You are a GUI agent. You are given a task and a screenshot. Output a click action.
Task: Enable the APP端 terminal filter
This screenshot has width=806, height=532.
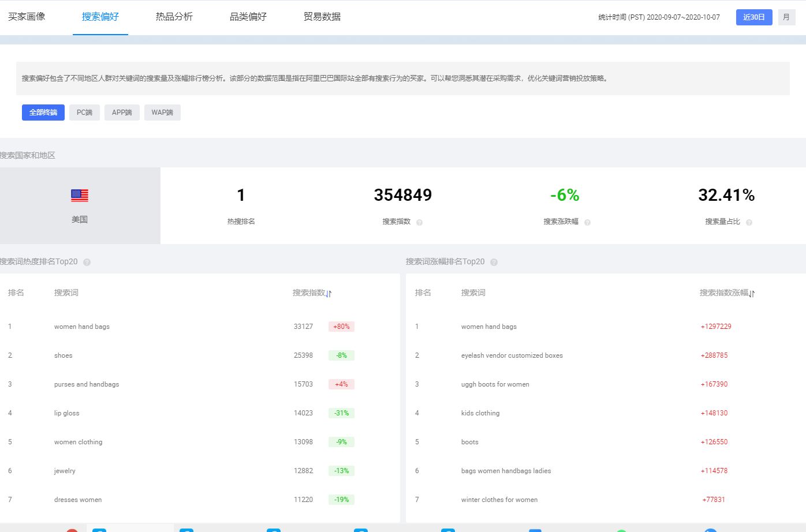coord(122,113)
